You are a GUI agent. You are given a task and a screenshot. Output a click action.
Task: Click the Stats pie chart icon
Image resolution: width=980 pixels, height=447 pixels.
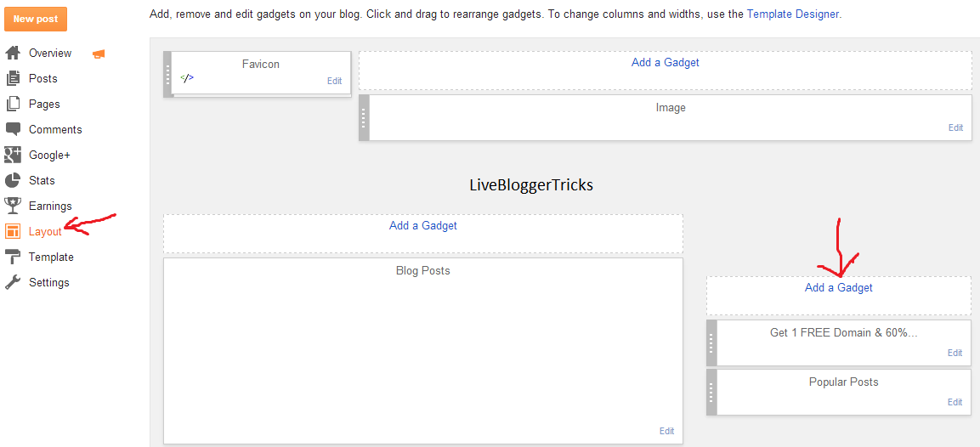(x=13, y=180)
